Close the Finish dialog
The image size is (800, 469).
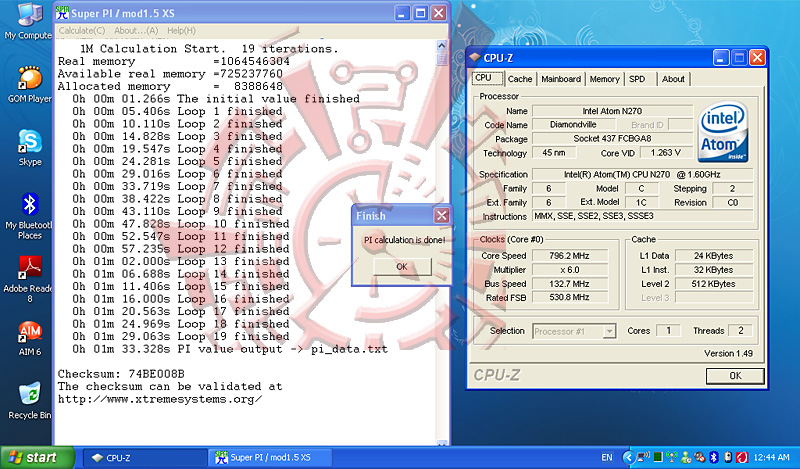tap(442, 215)
